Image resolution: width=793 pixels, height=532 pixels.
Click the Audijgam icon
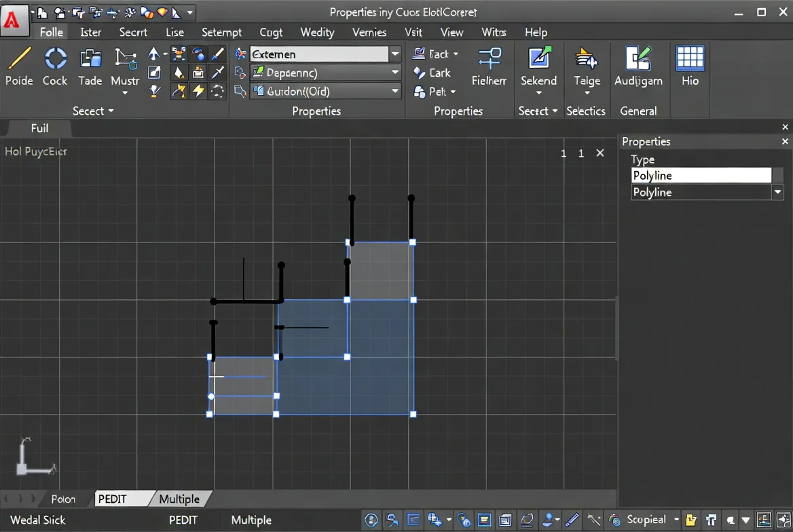(x=638, y=58)
